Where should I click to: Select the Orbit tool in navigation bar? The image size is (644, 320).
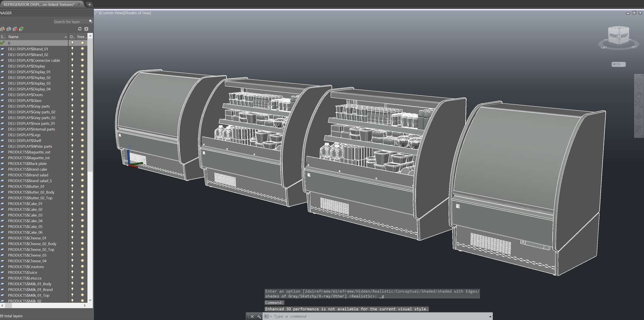[639, 116]
